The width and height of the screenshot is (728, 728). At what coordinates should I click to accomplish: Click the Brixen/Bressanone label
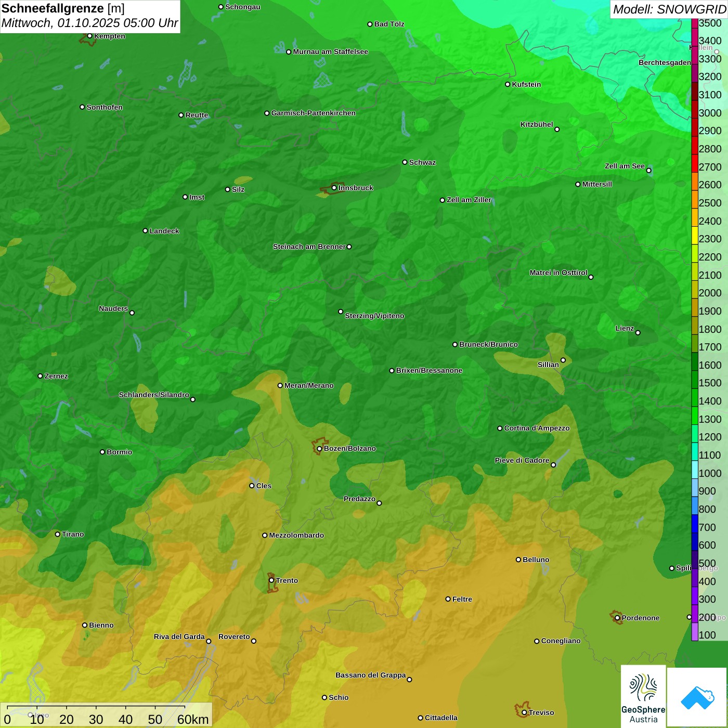(x=429, y=370)
